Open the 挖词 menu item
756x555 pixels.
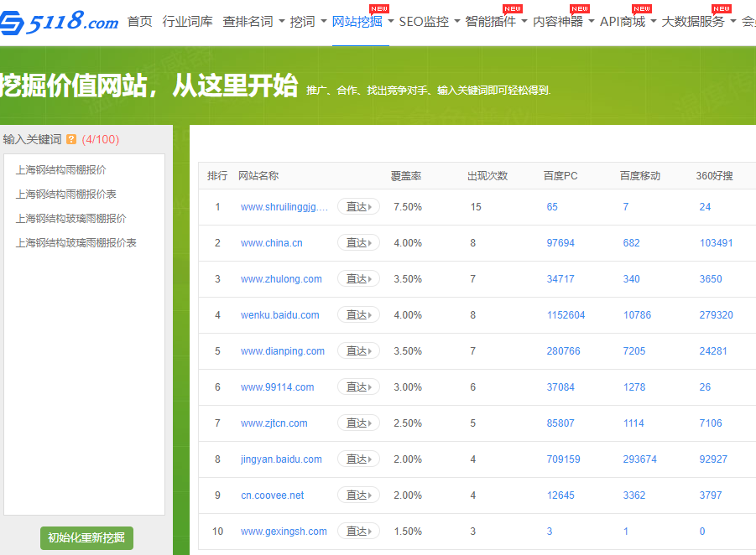tap(302, 22)
